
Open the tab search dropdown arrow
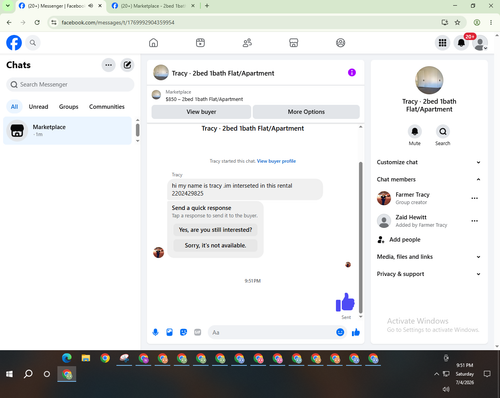[x=8, y=6]
